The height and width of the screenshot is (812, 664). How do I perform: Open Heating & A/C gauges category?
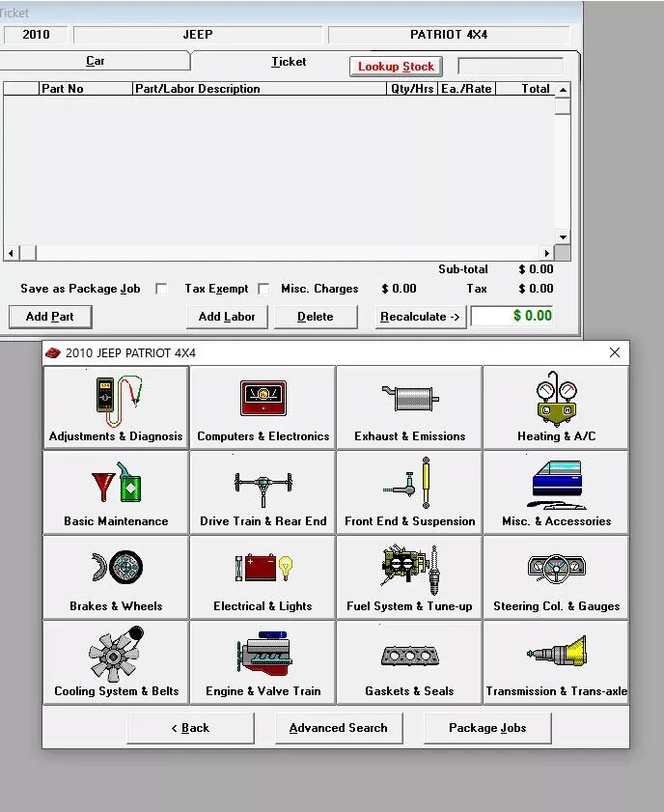point(556,407)
